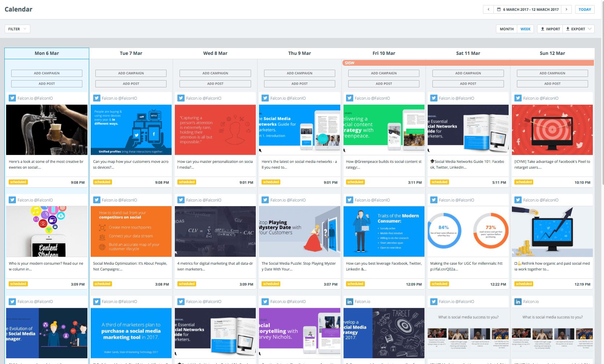
Task: Open the SXSW campaign bar
Action: (x=468, y=63)
